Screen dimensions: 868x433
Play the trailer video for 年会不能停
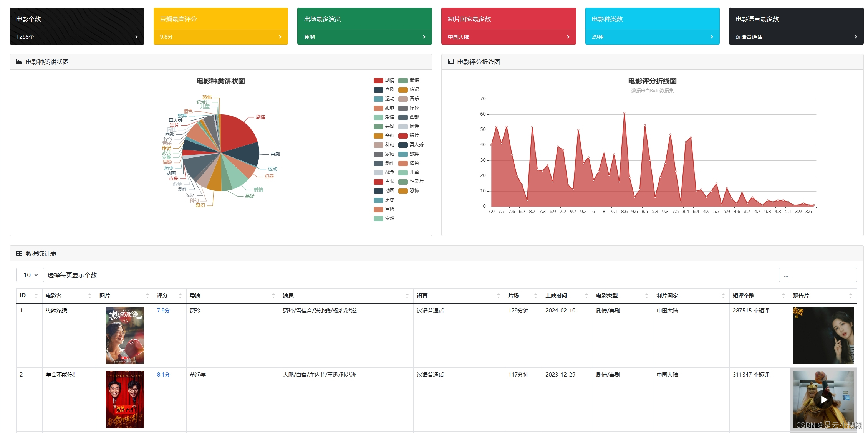(823, 400)
